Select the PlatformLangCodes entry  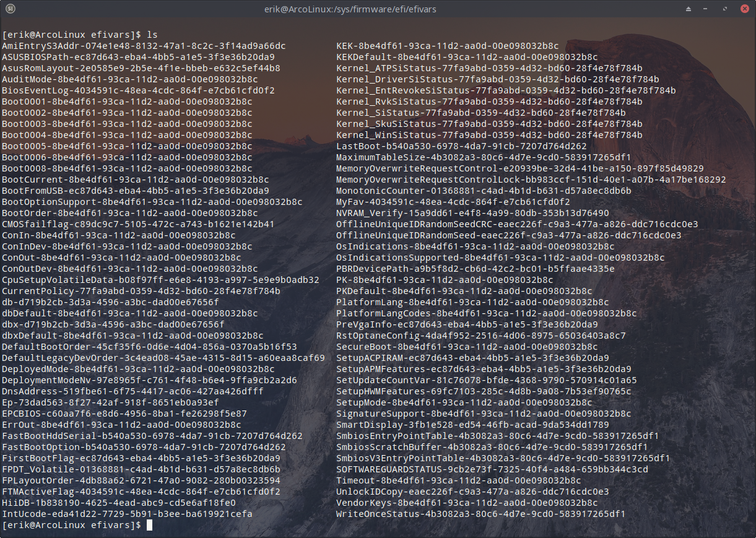pos(487,313)
